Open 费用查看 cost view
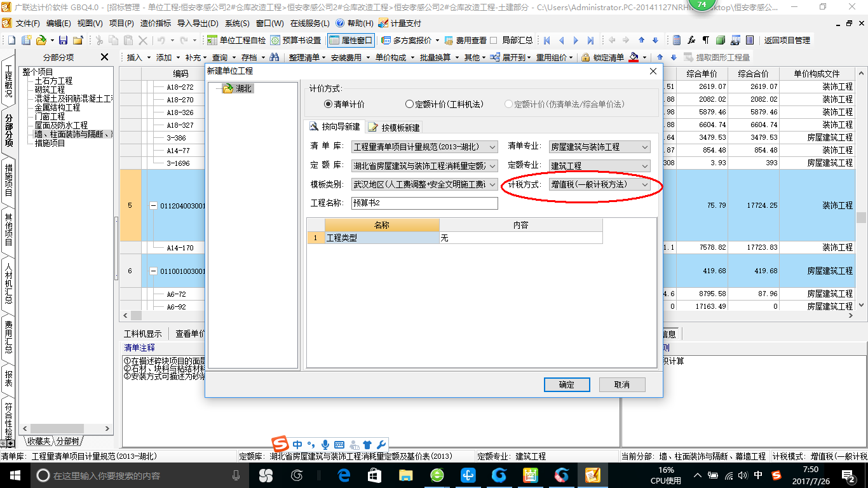This screenshot has height=488, width=868. click(x=465, y=40)
